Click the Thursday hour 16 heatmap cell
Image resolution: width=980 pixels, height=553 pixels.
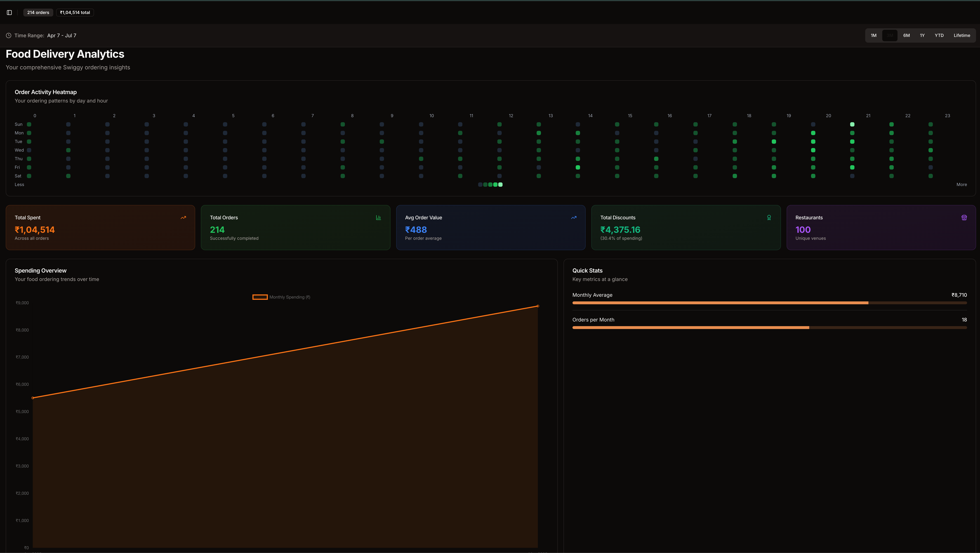click(656, 159)
